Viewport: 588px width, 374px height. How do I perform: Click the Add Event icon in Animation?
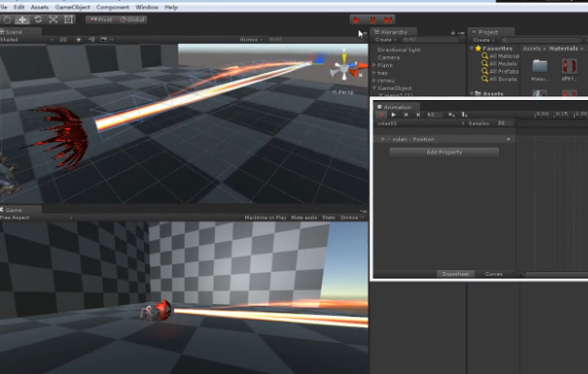coord(465,115)
